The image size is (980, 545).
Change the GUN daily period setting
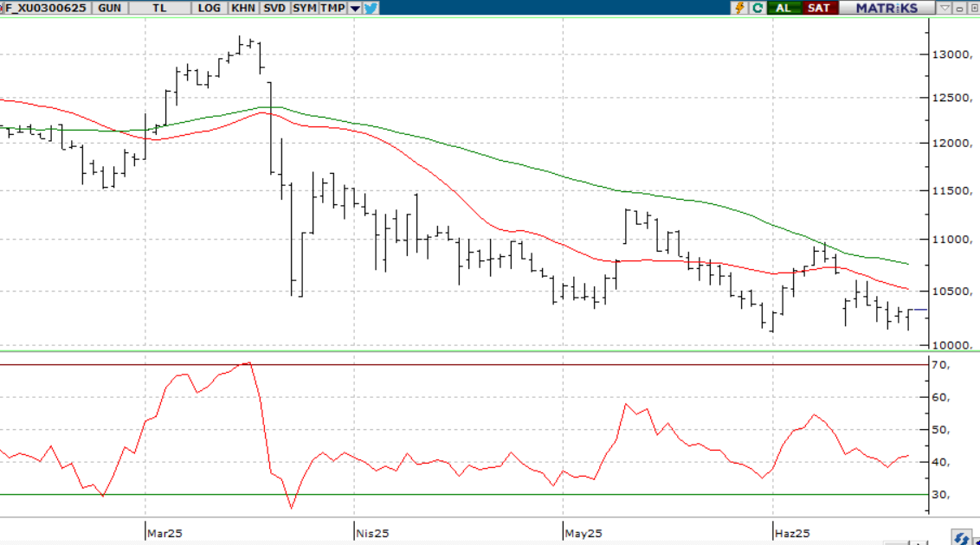point(109,8)
